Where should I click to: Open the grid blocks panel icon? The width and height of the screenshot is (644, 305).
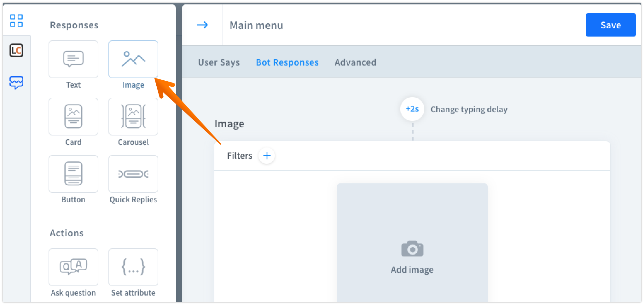click(16, 21)
